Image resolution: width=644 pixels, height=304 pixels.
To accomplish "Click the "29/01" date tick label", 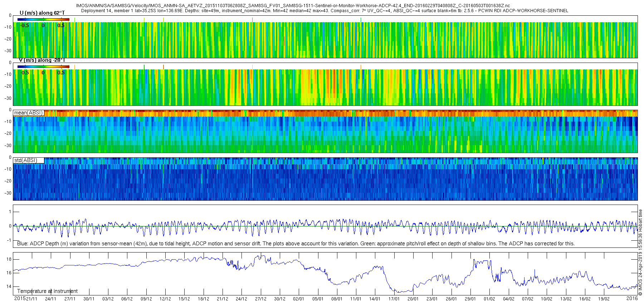I will (470, 299).
